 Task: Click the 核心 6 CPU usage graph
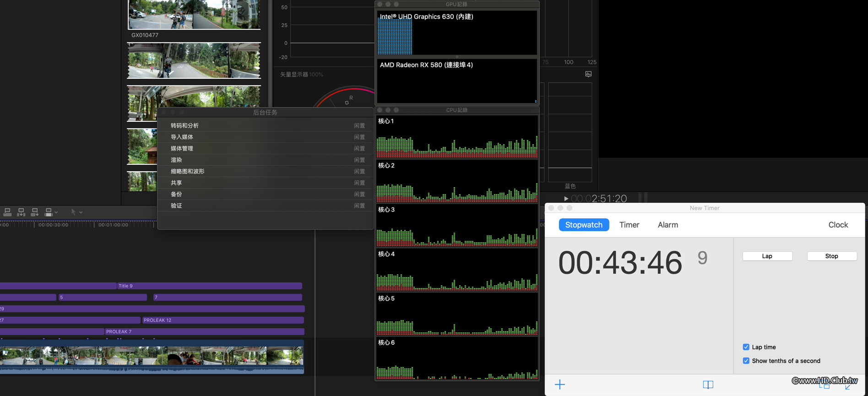click(457, 358)
